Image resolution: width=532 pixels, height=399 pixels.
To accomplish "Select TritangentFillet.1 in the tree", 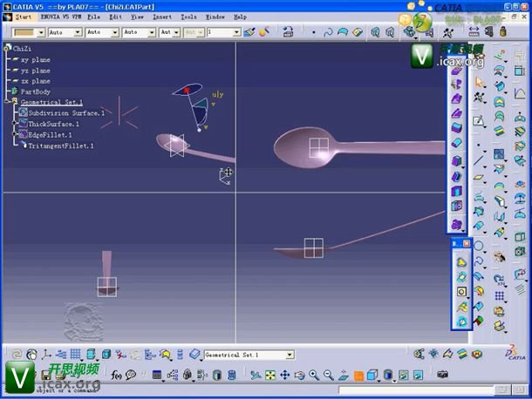I will point(61,145).
